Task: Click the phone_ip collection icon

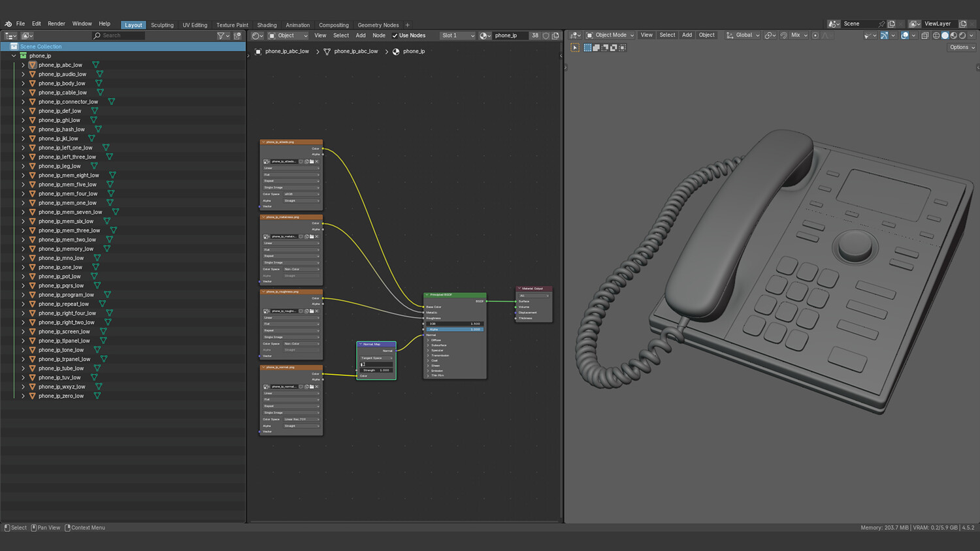Action: point(24,55)
